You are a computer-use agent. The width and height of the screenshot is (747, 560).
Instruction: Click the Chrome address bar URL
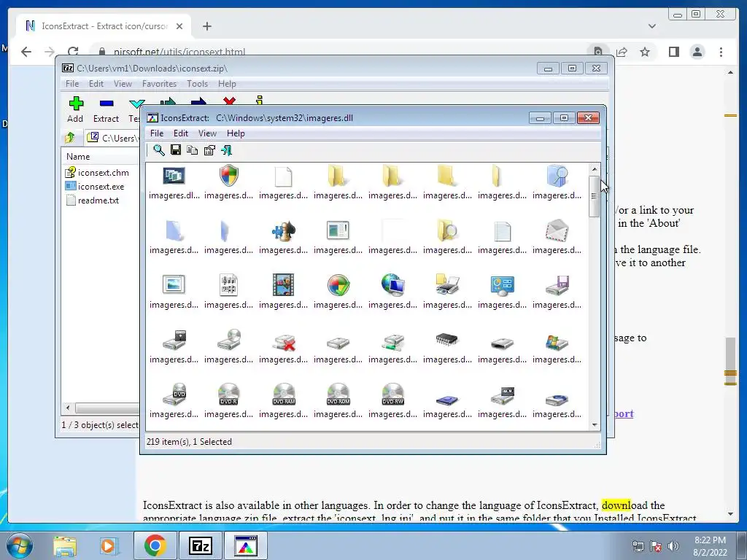tap(179, 52)
